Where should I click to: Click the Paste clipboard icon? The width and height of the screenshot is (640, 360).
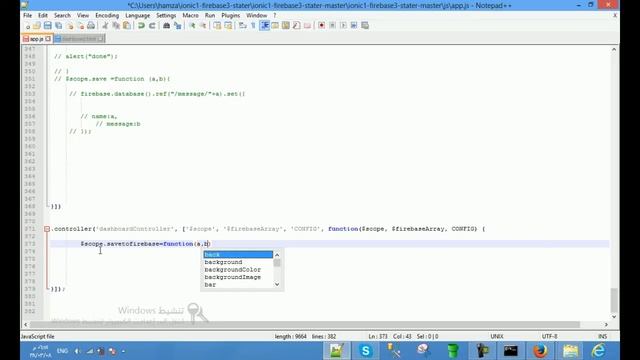(x=127, y=26)
